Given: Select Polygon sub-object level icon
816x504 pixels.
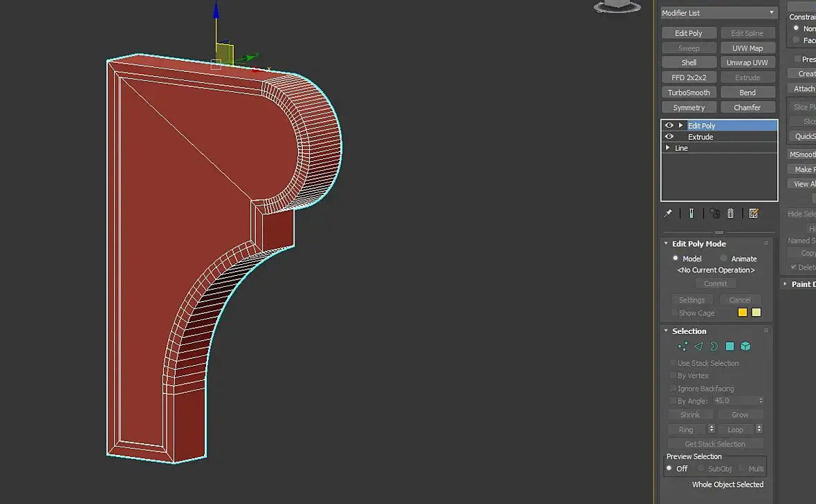Looking at the screenshot, I should [x=730, y=346].
